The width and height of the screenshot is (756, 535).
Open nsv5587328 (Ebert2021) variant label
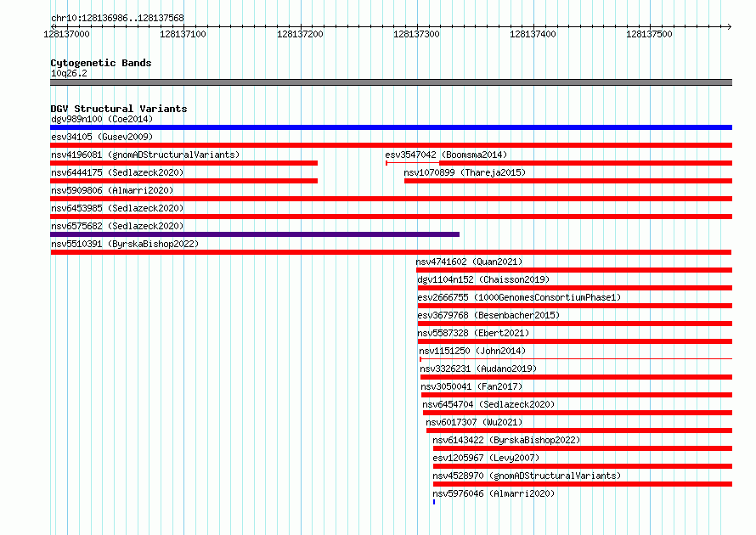pyautogui.click(x=473, y=333)
